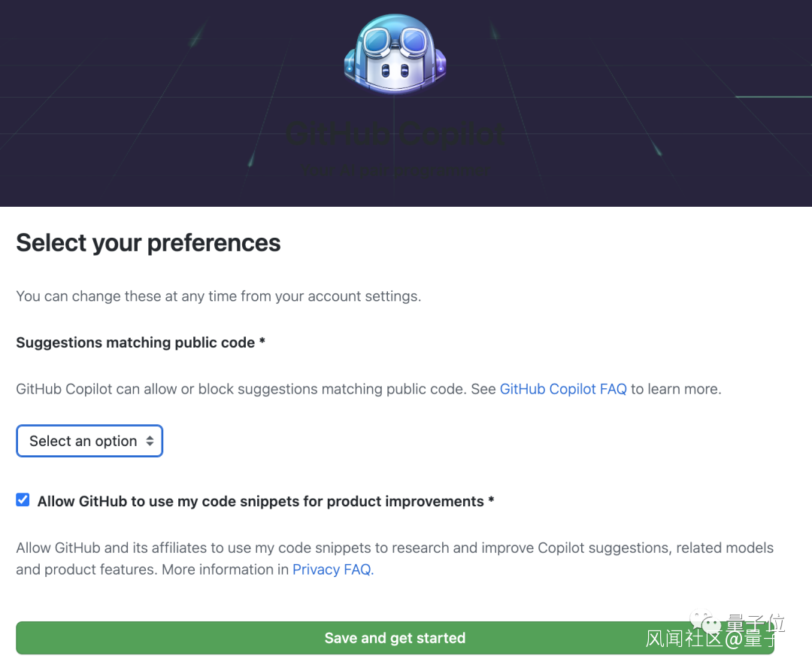This screenshot has height=659, width=812.
Task: Click the faded "GitHub Copilot" banner title
Action: pos(395,135)
